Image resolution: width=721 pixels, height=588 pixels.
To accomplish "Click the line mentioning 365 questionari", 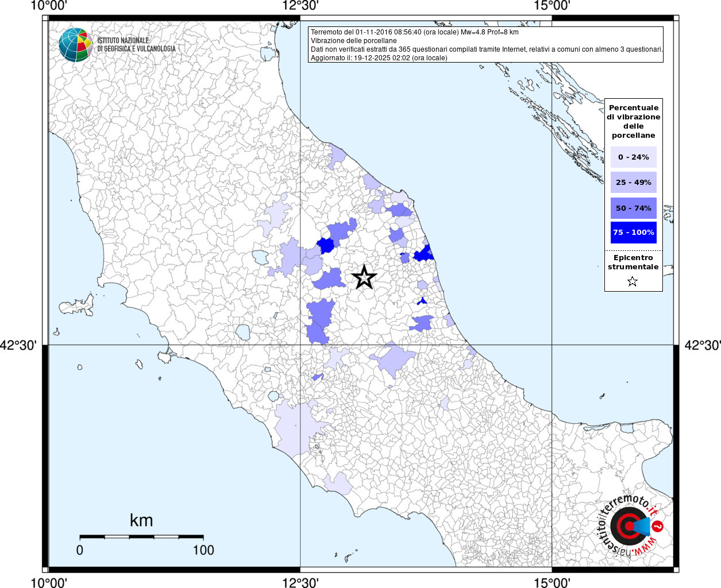I will pyautogui.click(x=486, y=49).
